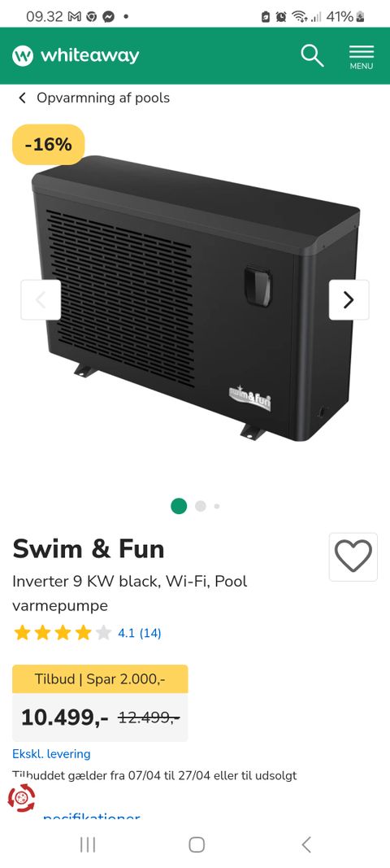The width and height of the screenshot is (390, 868).
Task: Open the Ekskl. levering link
Action: 51,754
